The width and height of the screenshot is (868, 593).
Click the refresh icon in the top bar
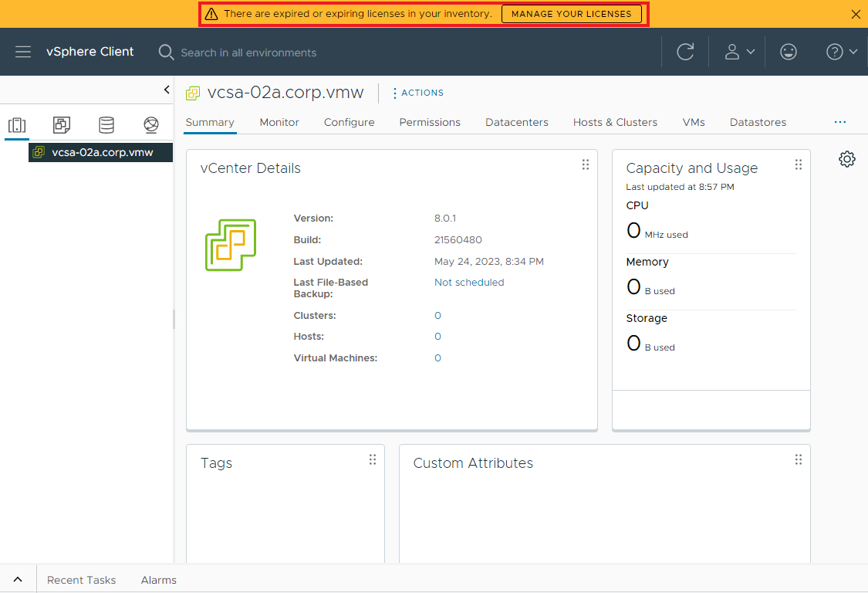(685, 52)
